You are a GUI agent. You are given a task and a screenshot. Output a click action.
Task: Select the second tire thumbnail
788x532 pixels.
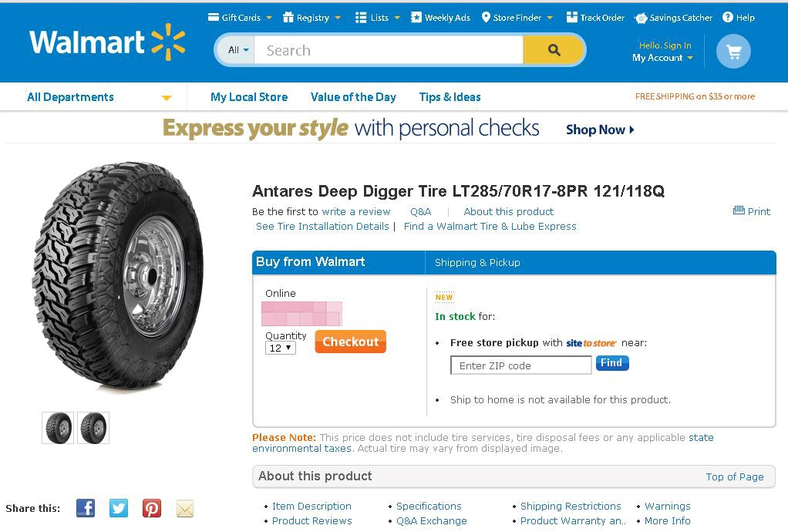(x=93, y=427)
